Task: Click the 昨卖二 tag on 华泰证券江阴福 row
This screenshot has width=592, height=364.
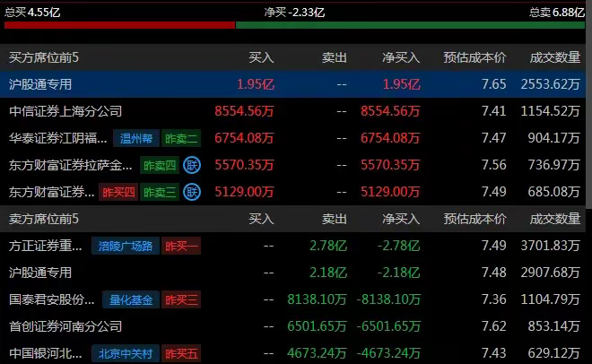Action: tap(181, 138)
